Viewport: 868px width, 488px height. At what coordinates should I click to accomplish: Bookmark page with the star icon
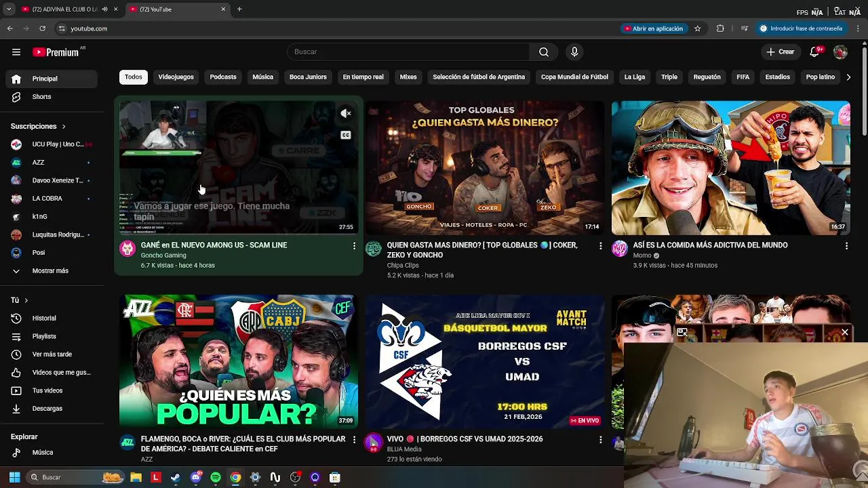[697, 28]
